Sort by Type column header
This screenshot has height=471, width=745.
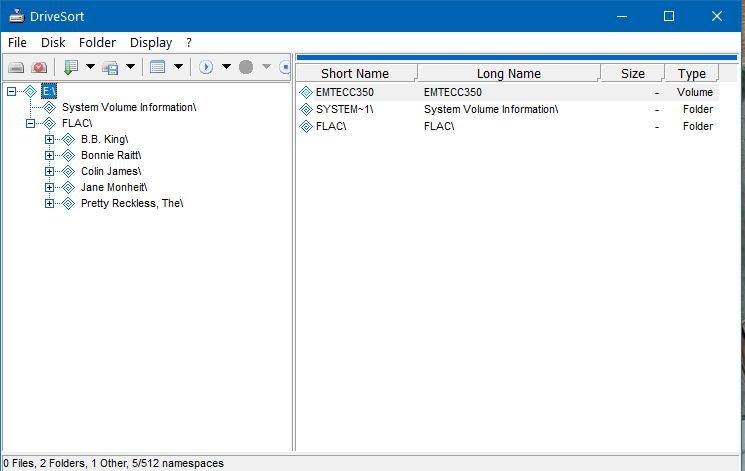point(692,74)
